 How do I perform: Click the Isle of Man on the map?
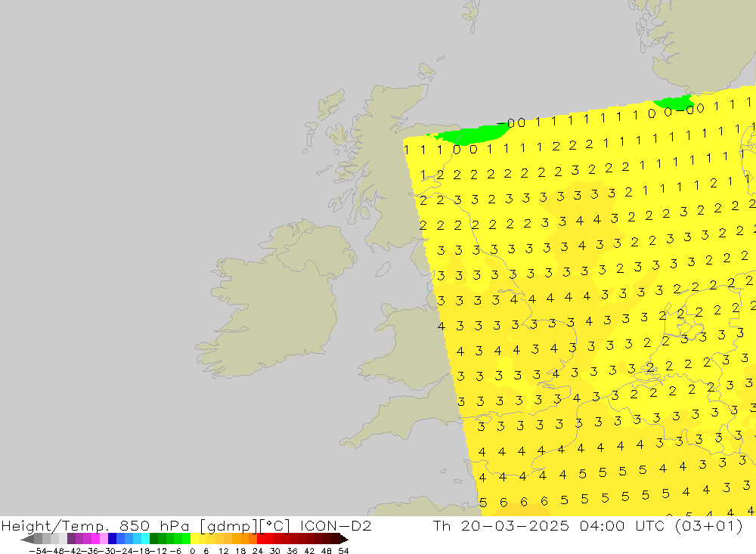click(x=383, y=269)
